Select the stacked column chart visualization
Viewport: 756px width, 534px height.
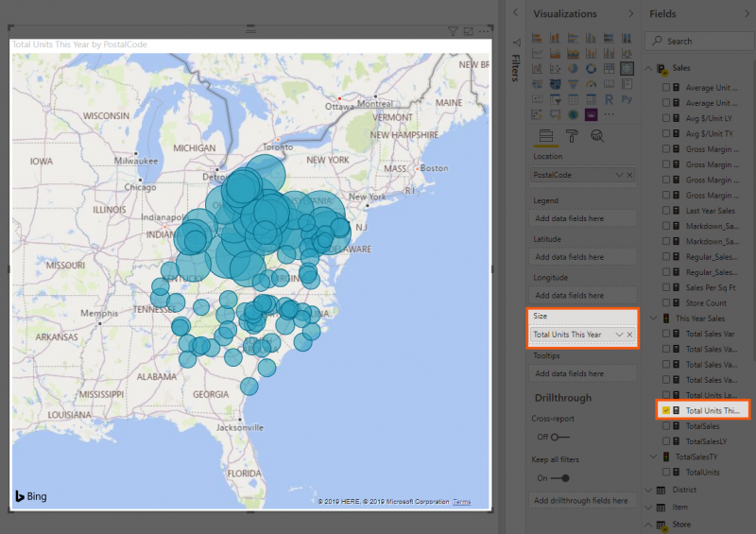pos(555,38)
